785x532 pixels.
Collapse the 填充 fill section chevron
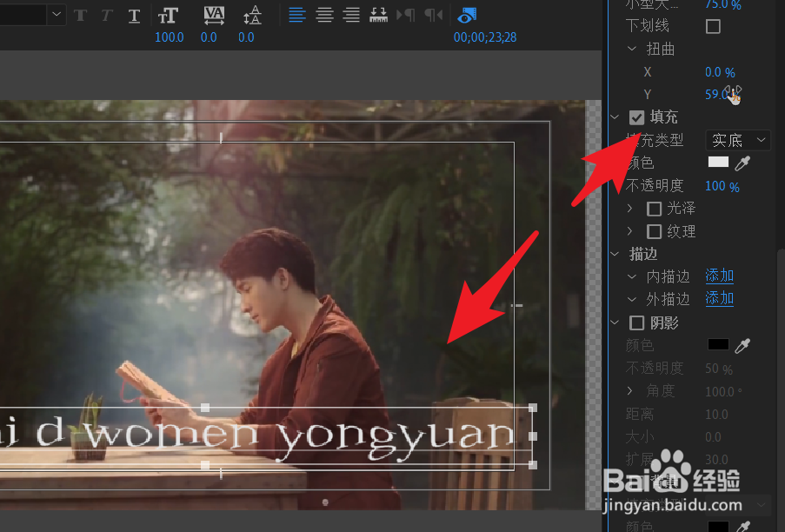tap(615, 117)
